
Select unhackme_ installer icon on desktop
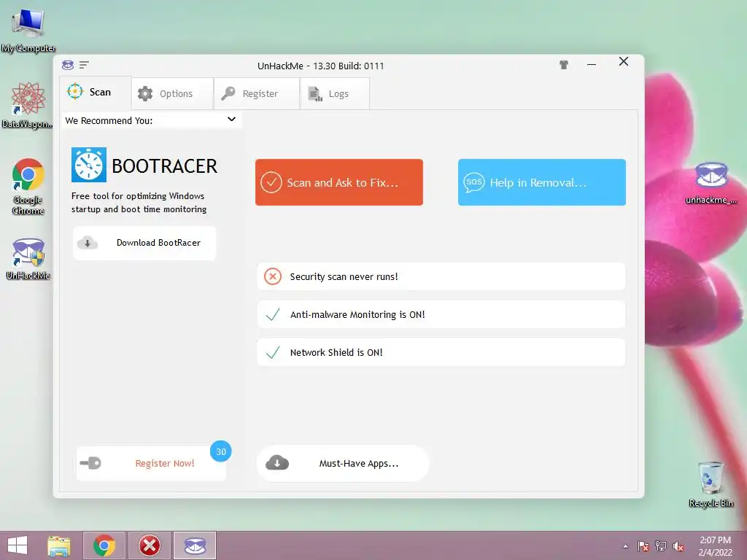[711, 183]
